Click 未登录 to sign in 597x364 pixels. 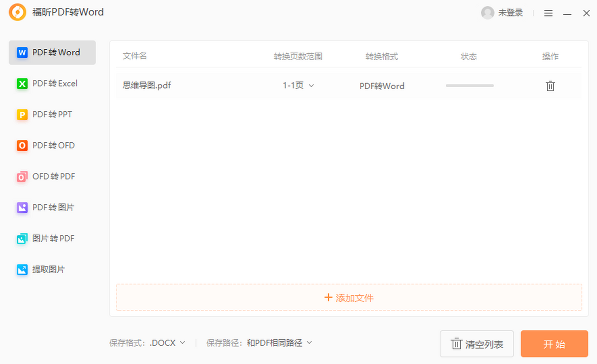pos(511,13)
